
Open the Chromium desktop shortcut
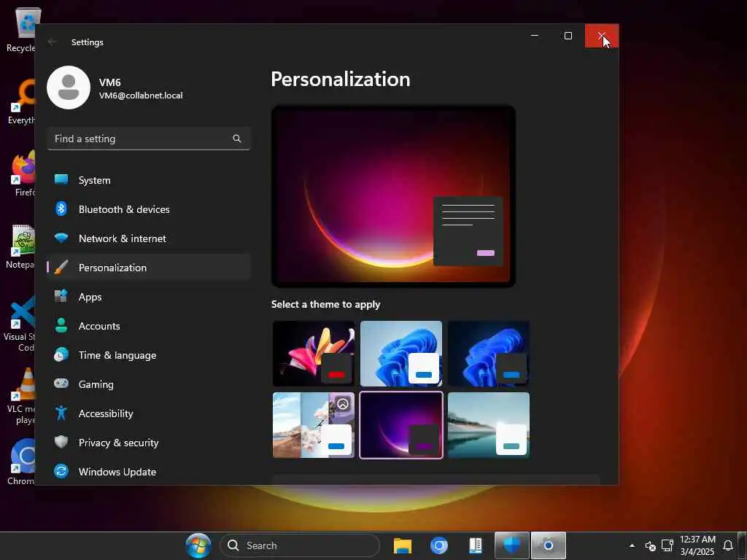(22, 462)
